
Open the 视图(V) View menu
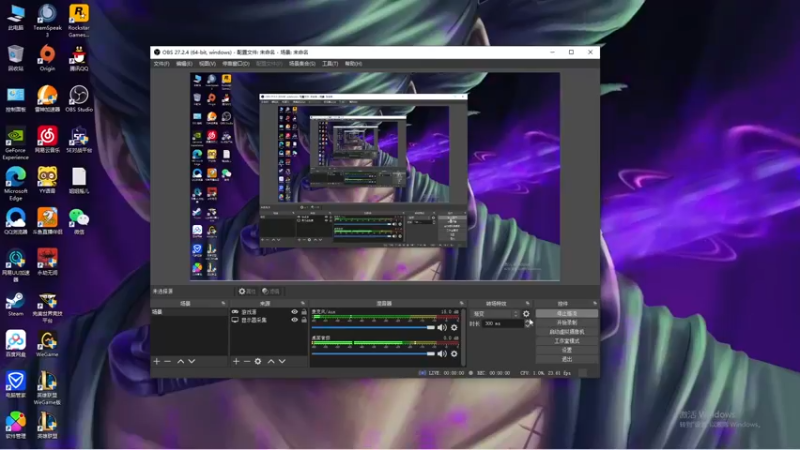207,64
